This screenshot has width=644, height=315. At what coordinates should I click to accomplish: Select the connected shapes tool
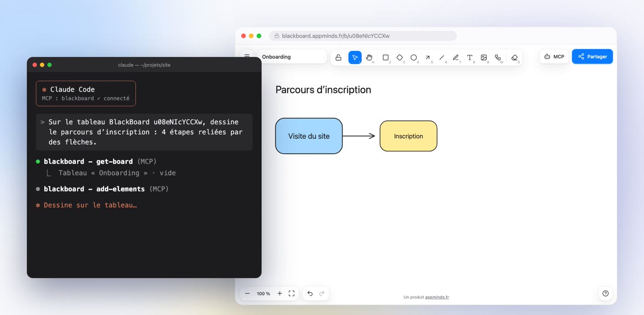click(498, 57)
